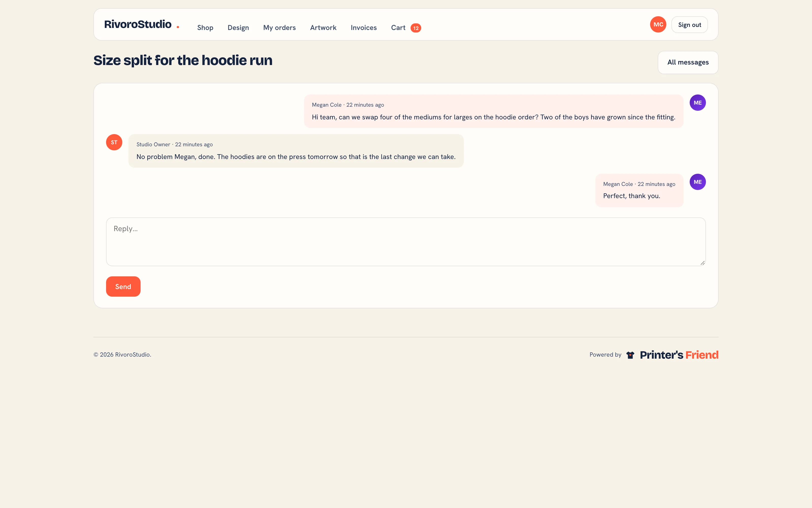Select 'Studio Owner · 22 minutes ago' label
The image size is (812, 508).
[x=175, y=145]
